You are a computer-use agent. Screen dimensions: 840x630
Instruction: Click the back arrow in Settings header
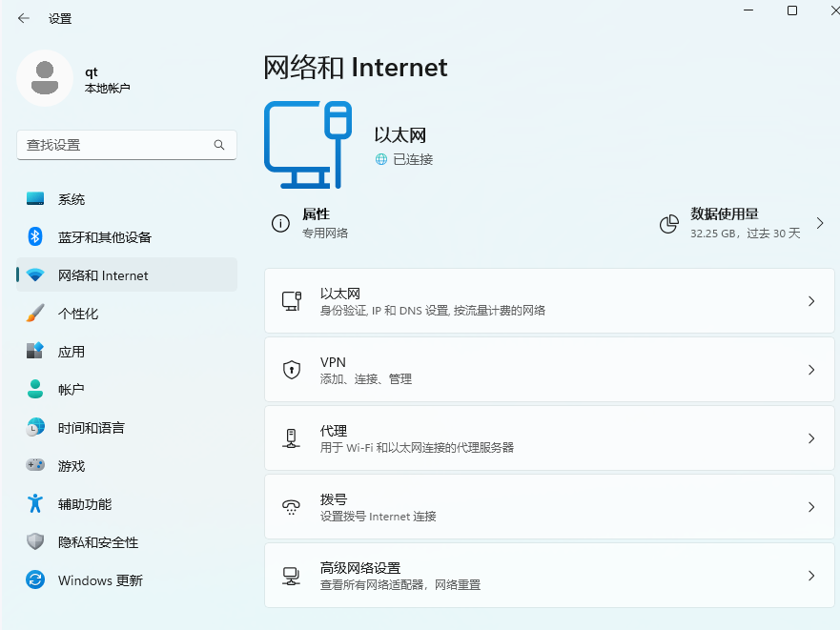[23, 18]
